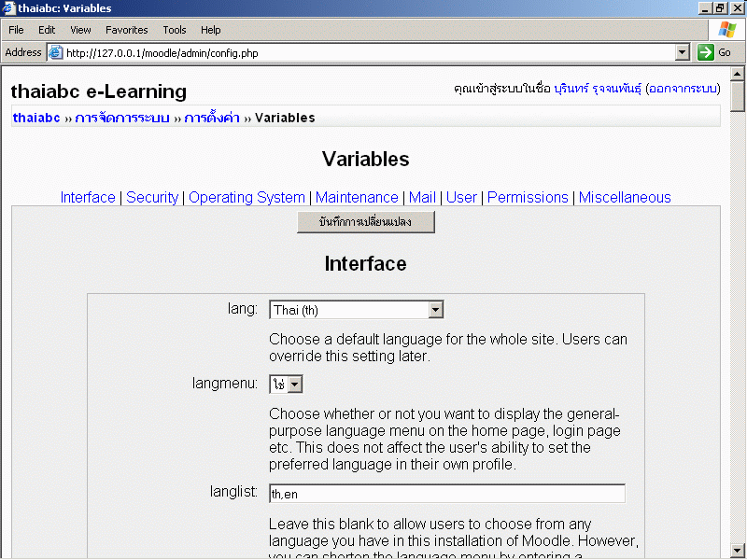Open the Favorites menu

click(126, 30)
